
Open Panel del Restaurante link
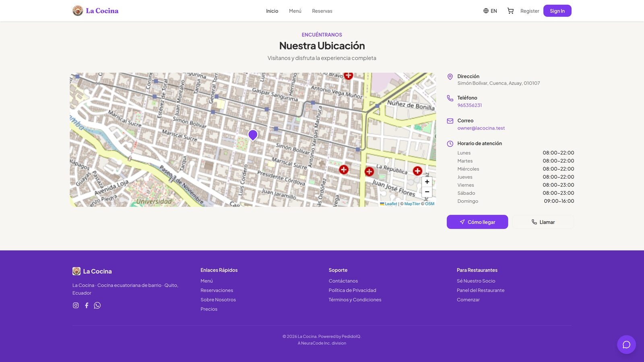tap(481, 290)
